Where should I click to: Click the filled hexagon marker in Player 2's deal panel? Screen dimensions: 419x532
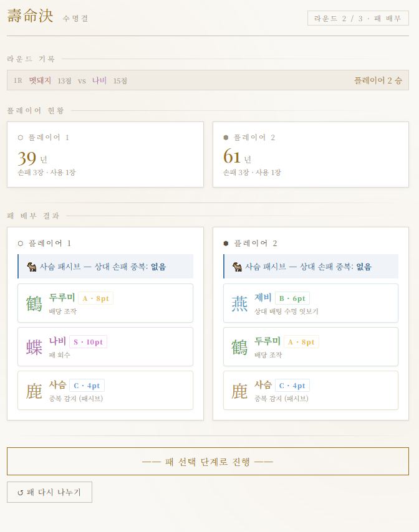pos(226,244)
